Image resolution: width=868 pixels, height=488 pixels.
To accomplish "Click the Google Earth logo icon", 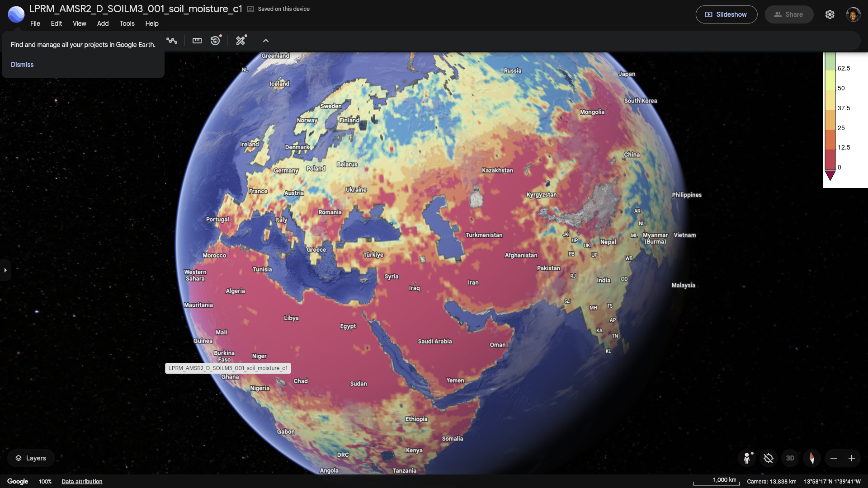I will point(16,14).
